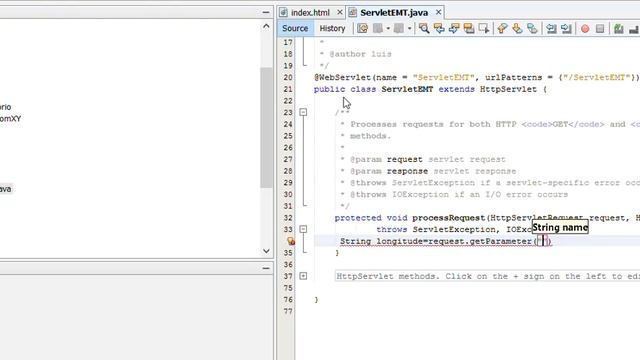Toggle Highlight Search icon
This screenshot has height=360, width=640.
pos(469,28)
